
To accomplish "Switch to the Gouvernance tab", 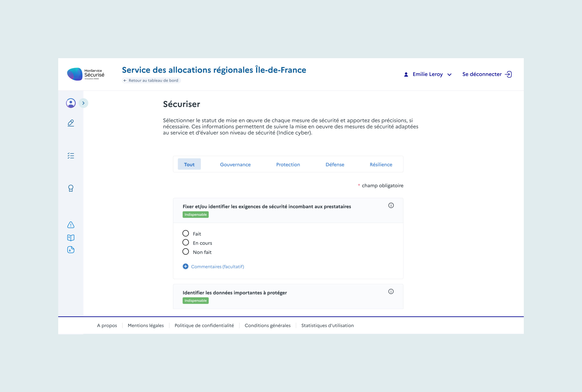I will pos(235,165).
